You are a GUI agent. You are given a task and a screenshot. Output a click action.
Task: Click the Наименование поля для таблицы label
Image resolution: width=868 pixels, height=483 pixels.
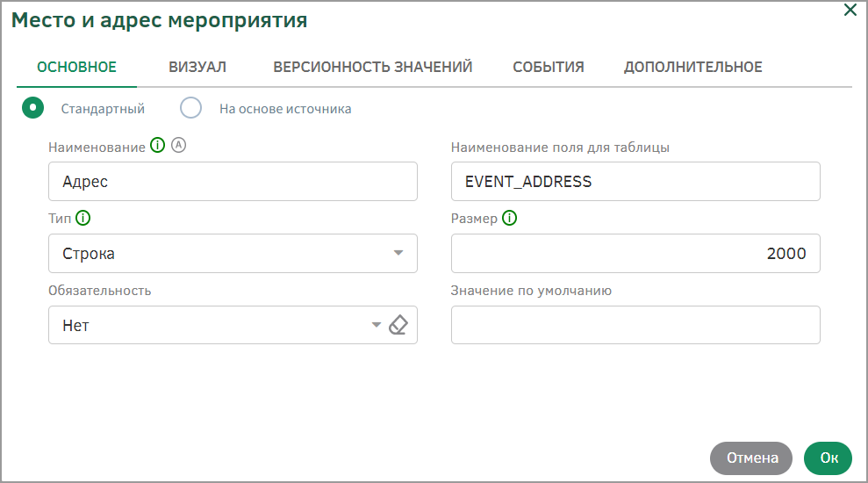coord(560,148)
